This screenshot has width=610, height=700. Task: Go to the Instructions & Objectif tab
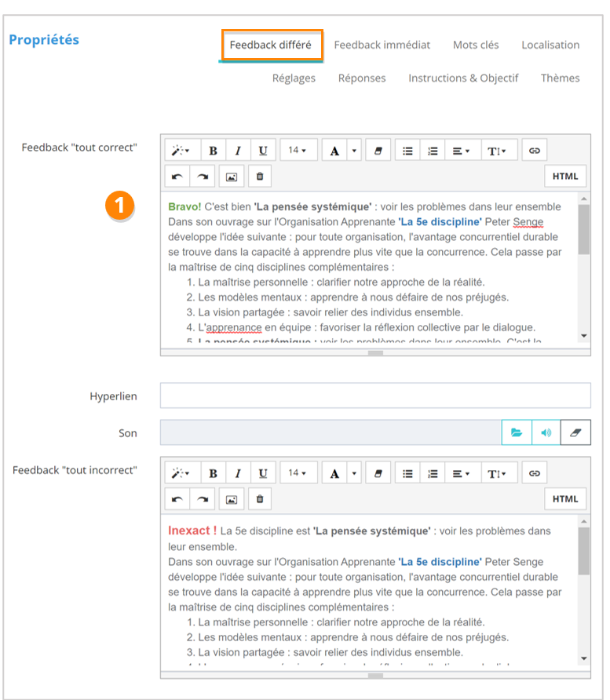(x=463, y=78)
